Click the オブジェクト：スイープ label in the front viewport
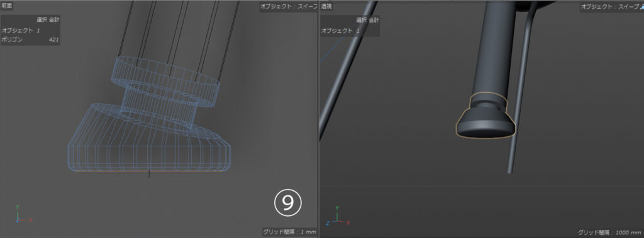The image size is (644, 238). [x=289, y=6]
